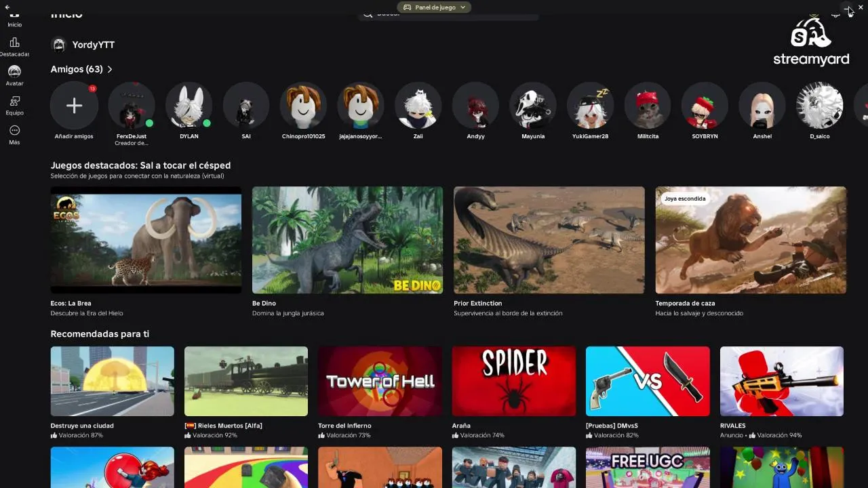
Task: Open YukiGamer28 friend avatar
Action: tap(590, 106)
